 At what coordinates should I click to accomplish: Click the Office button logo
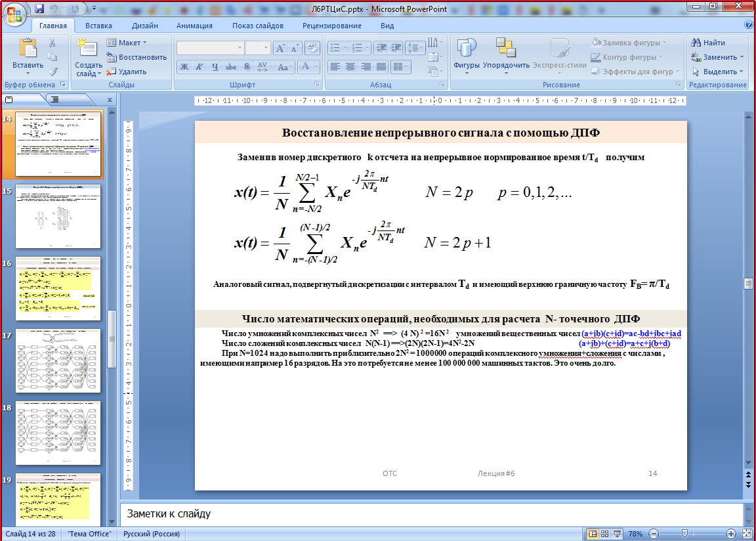(16, 13)
